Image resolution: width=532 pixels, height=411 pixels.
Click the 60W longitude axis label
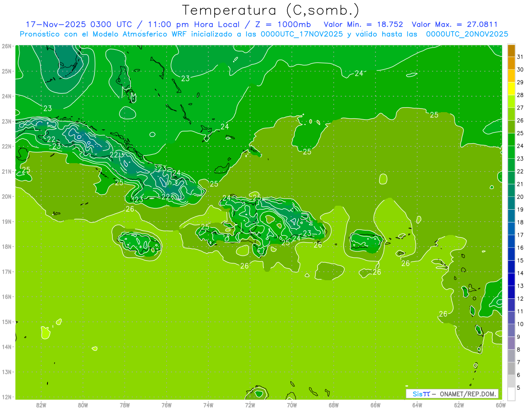[x=501, y=405]
